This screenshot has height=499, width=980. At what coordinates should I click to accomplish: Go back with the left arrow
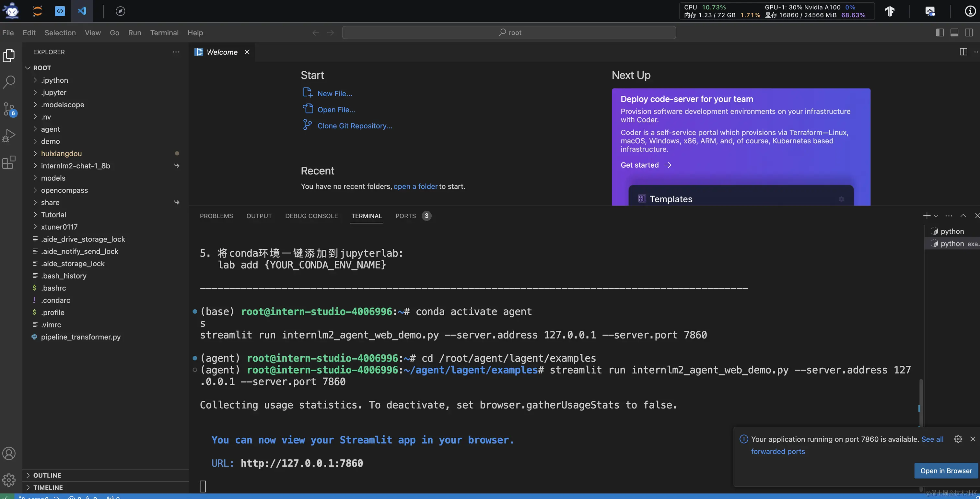[315, 33]
